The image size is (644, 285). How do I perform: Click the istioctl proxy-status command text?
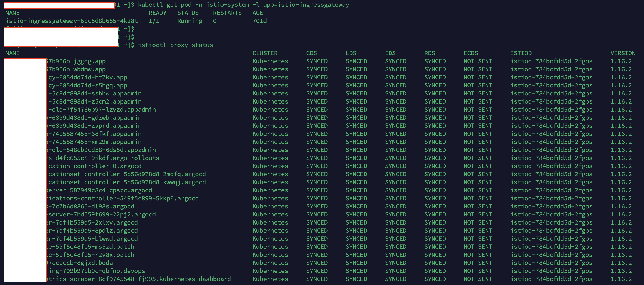[175, 45]
